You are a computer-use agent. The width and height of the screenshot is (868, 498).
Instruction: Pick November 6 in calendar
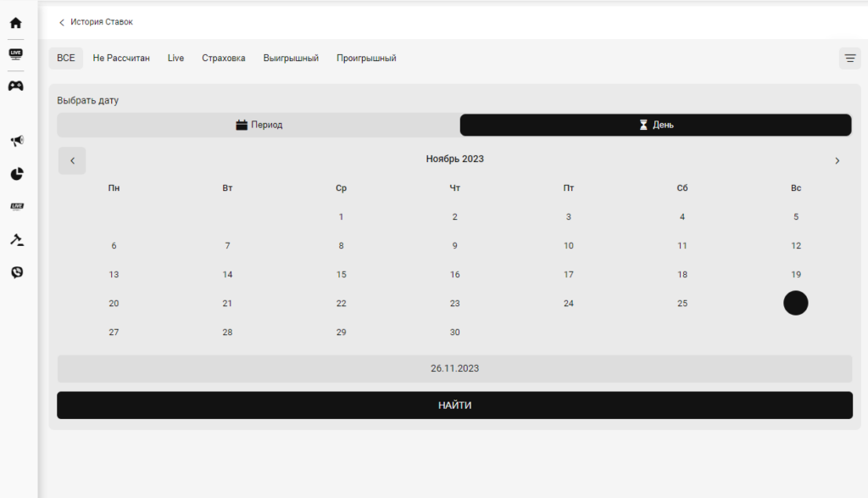coord(114,245)
